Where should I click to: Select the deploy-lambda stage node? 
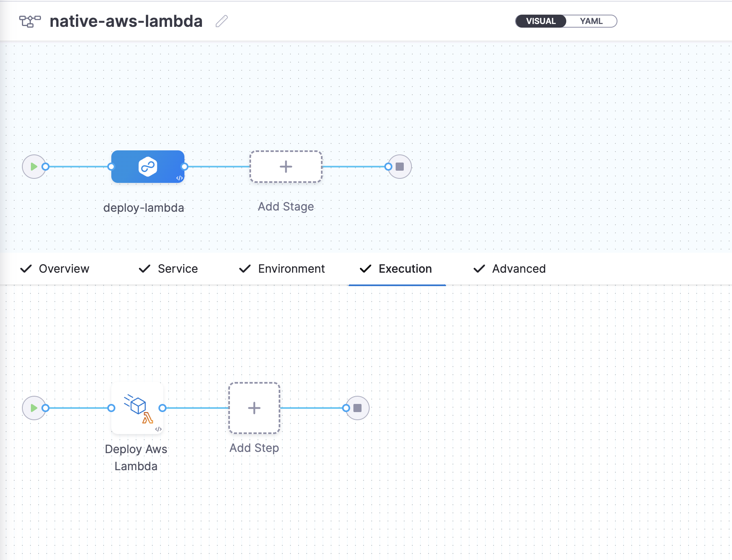[x=147, y=167]
